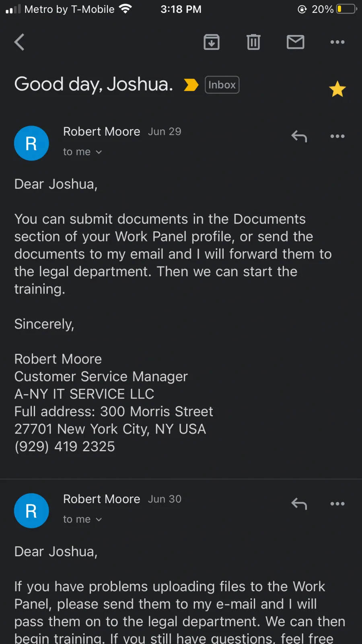This screenshot has height=644, width=362.
Task: Mark email as unread envelope icon
Action: (x=296, y=42)
